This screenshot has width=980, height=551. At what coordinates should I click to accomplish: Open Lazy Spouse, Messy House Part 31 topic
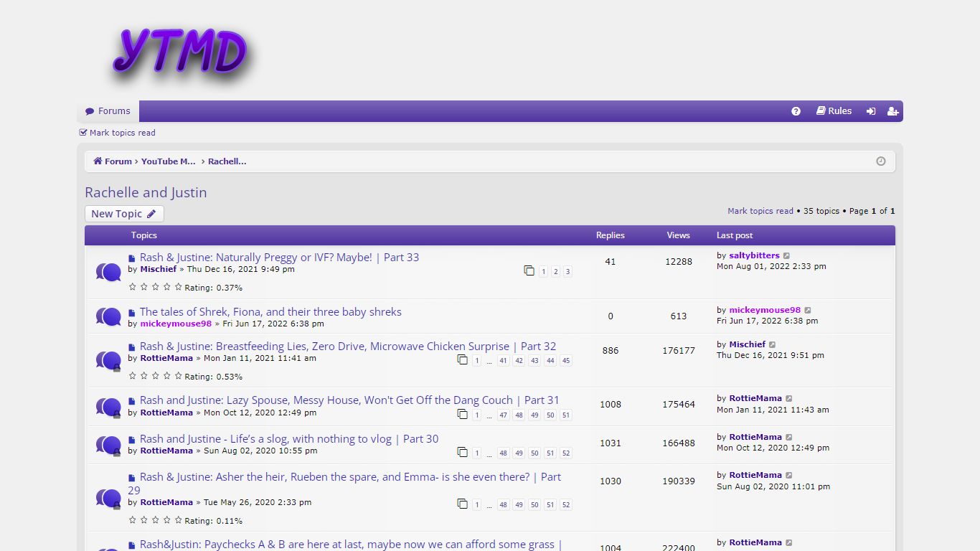(349, 400)
